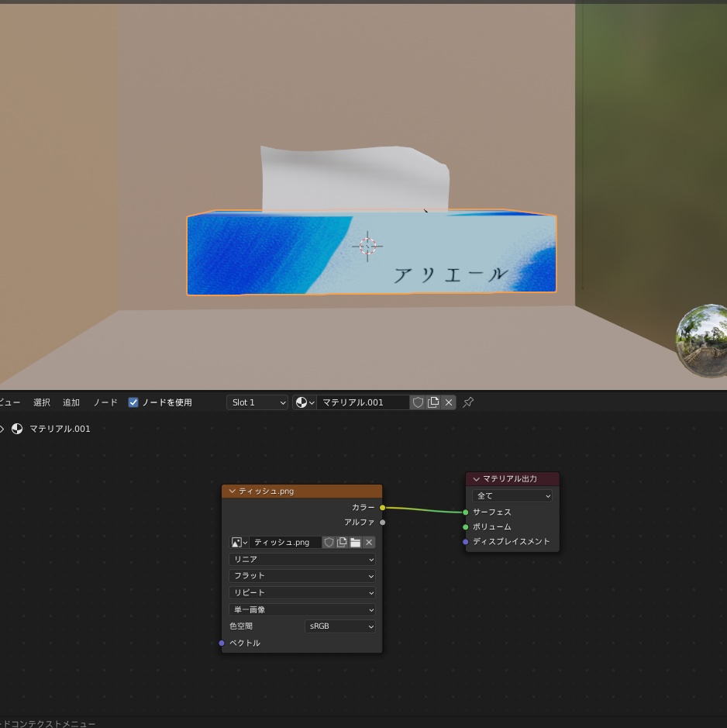
Task: Click the material sphere icon in the breadcrumb path
Action: (16, 429)
